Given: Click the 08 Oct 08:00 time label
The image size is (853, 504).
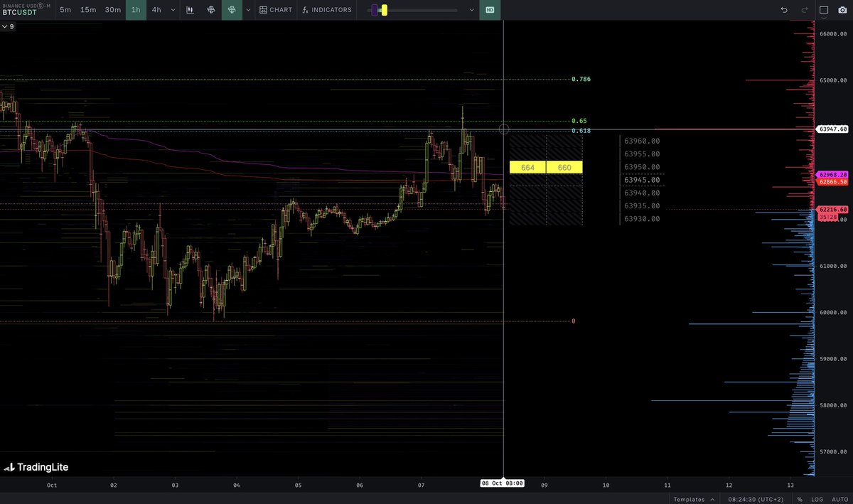Looking at the screenshot, I should point(503,483).
